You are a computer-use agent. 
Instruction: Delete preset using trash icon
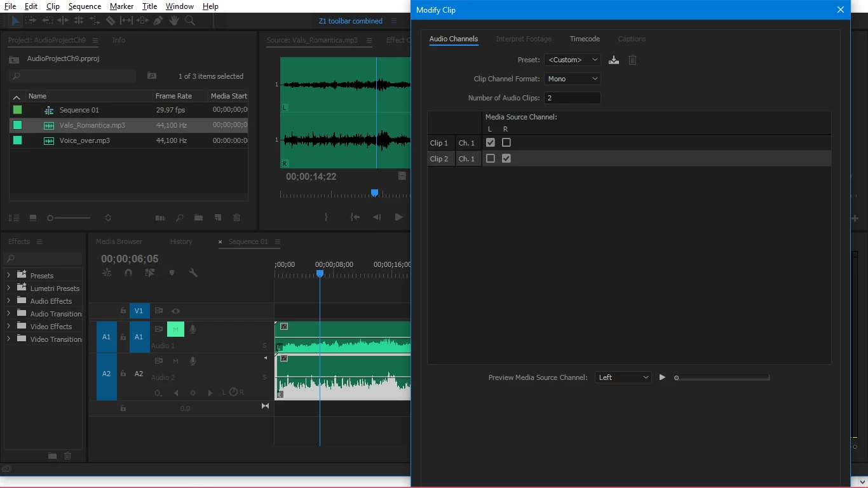[x=632, y=60]
